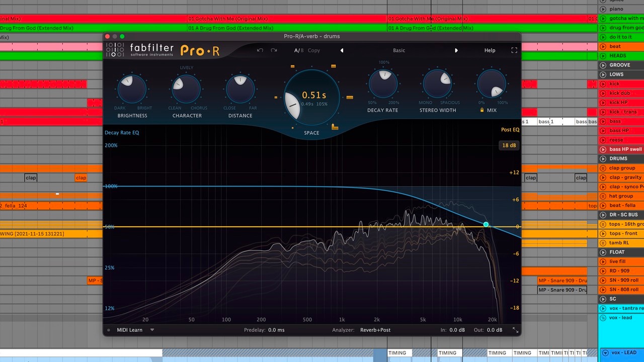Select the Post EQ label
The height and width of the screenshot is (362, 644).
[x=510, y=130]
